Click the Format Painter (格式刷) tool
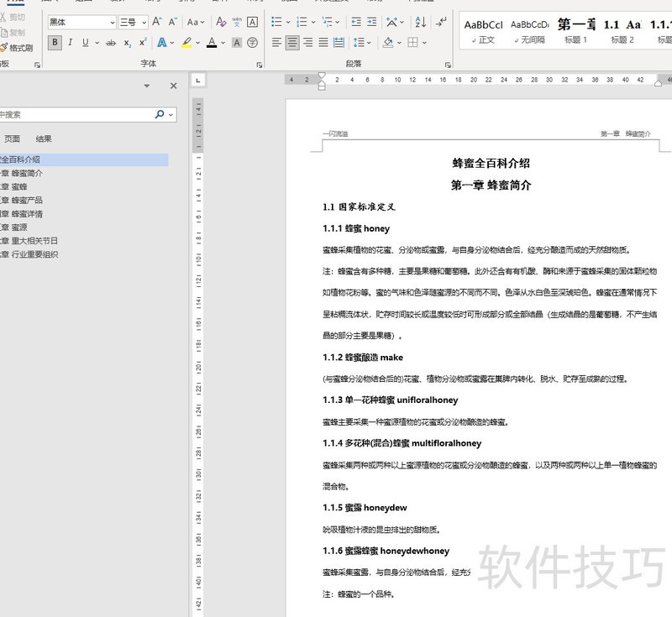Image resolution: width=672 pixels, height=617 pixels. coord(17,48)
